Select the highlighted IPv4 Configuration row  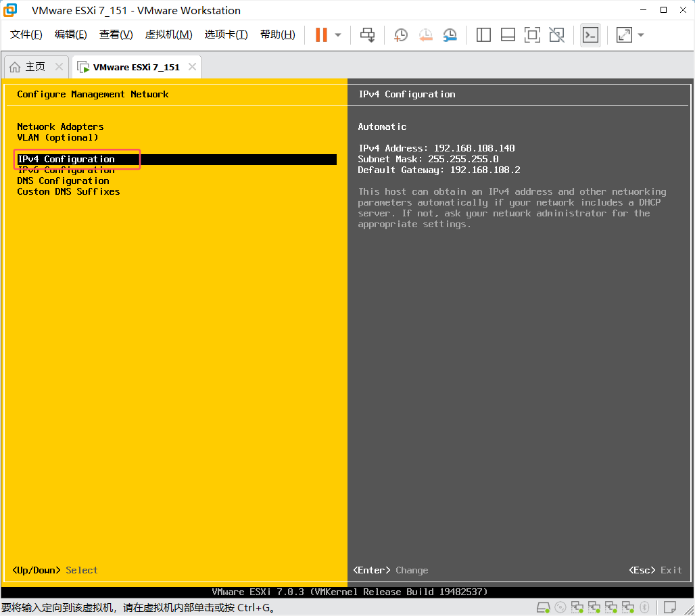[x=176, y=159]
